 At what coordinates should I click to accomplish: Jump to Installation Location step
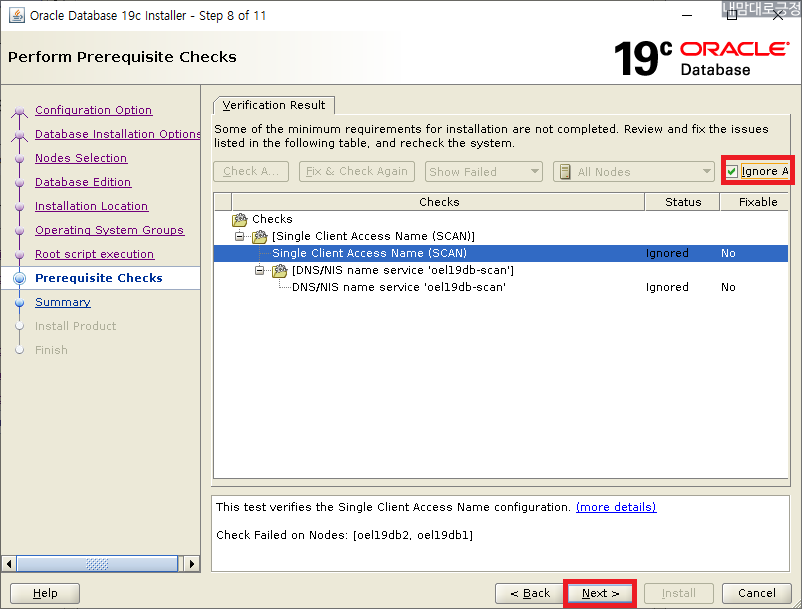coord(92,206)
